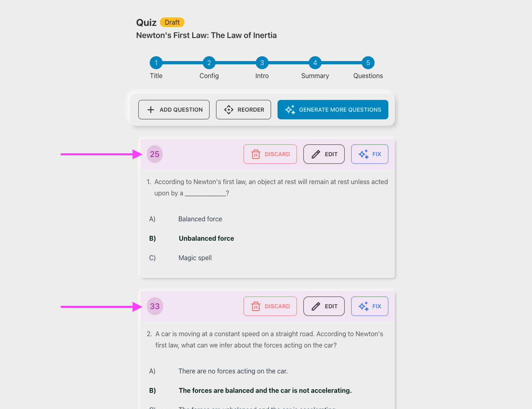Open step 2 Config
532x409 pixels.
(x=209, y=63)
